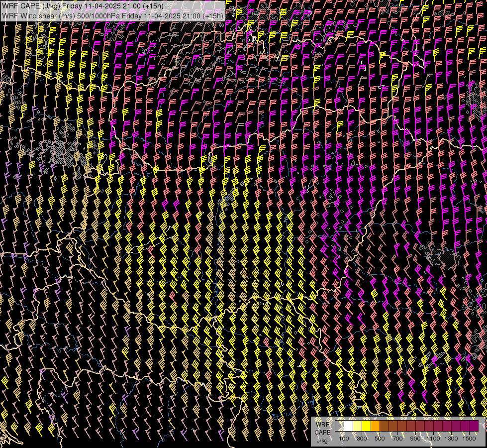Select the pale yellow CAPE legend swatch
The height and width of the screenshot is (448, 487).
coord(358,426)
